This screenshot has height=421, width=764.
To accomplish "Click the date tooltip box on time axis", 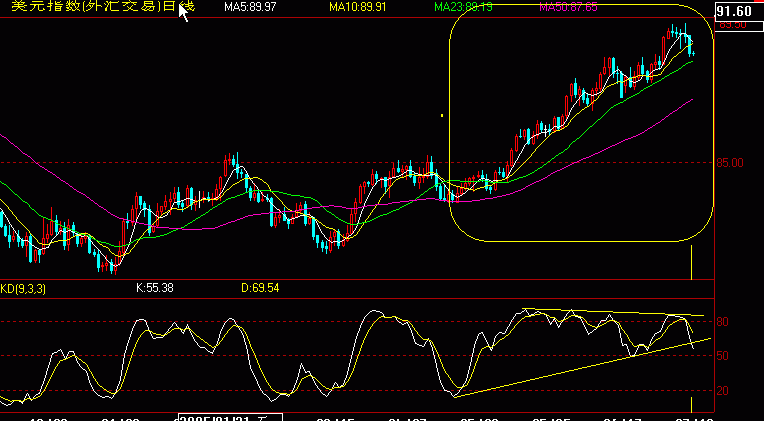I will coord(230,418).
